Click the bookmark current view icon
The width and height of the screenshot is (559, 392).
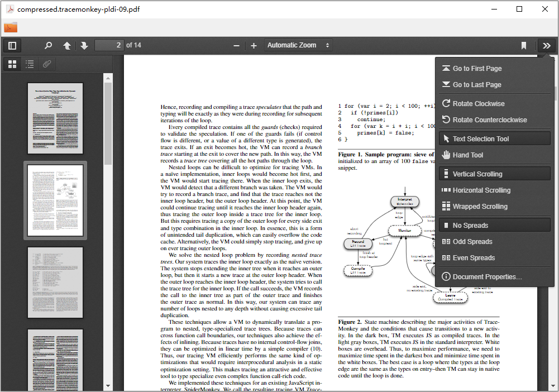pyautogui.click(x=524, y=46)
